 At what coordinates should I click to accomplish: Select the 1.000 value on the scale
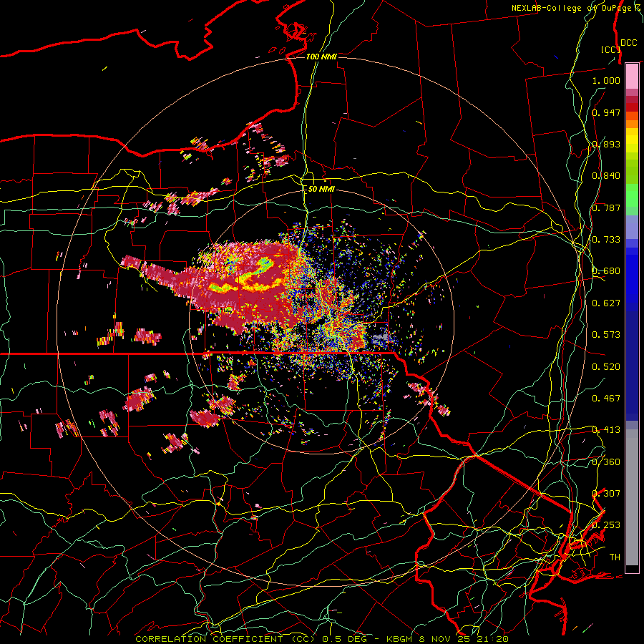coord(606,80)
